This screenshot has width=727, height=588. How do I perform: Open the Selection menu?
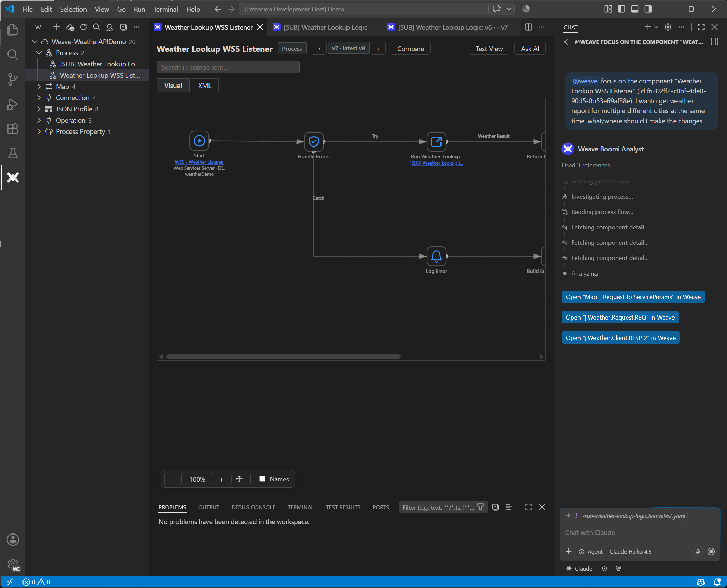(73, 9)
